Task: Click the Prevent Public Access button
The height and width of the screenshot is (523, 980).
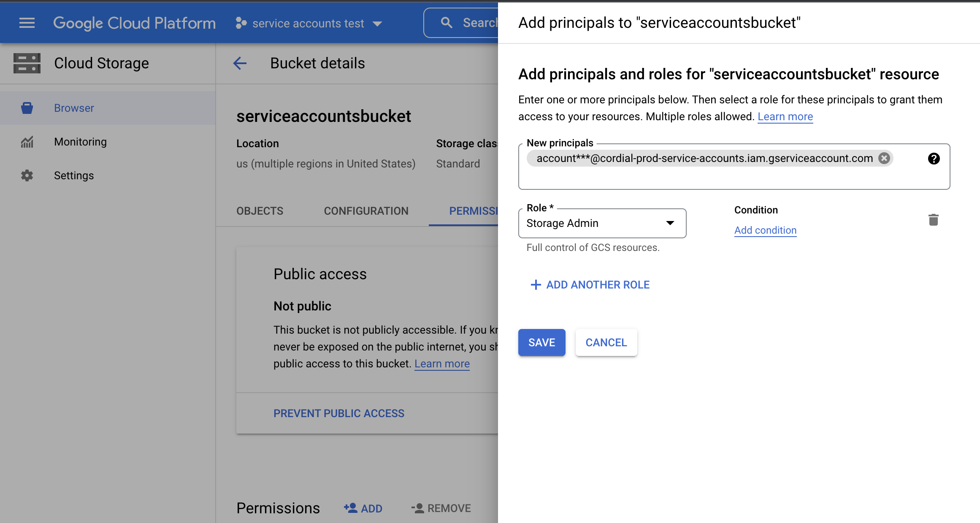Action: pos(339,413)
